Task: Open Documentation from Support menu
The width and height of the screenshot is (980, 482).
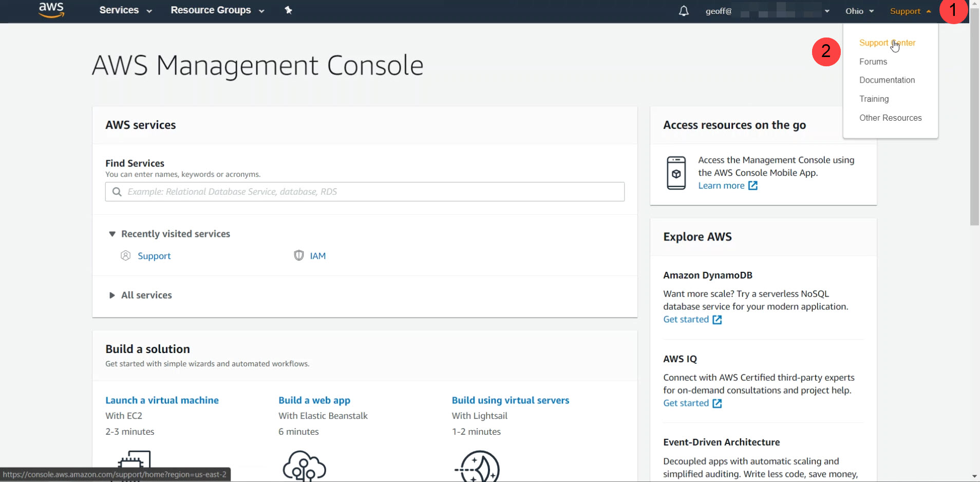Action: (887, 80)
